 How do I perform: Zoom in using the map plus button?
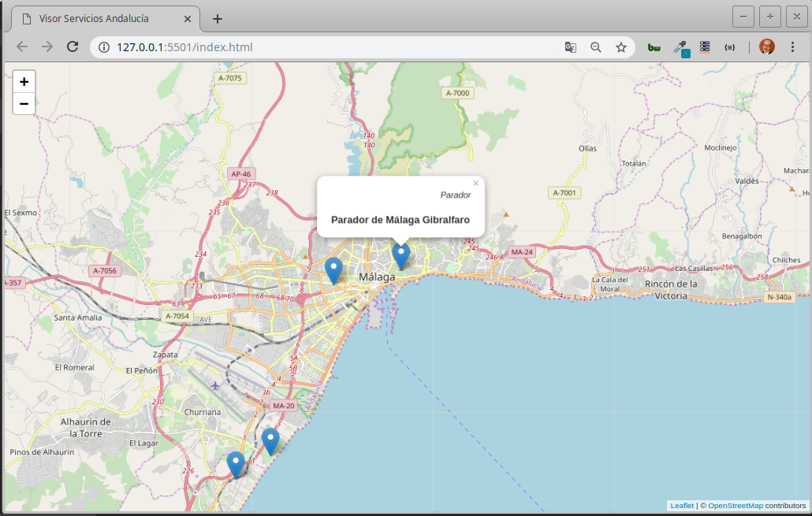[x=24, y=80]
